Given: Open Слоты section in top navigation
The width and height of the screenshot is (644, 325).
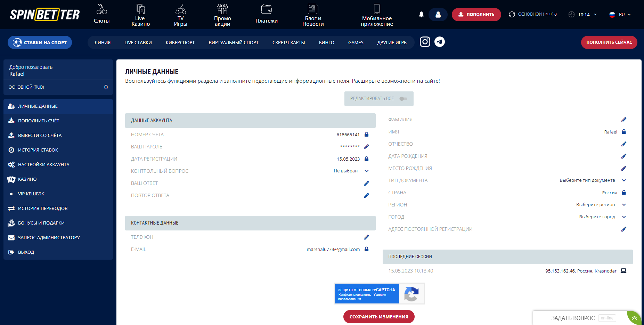Looking at the screenshot, I should pyautogui.click(x=101, y=15).
